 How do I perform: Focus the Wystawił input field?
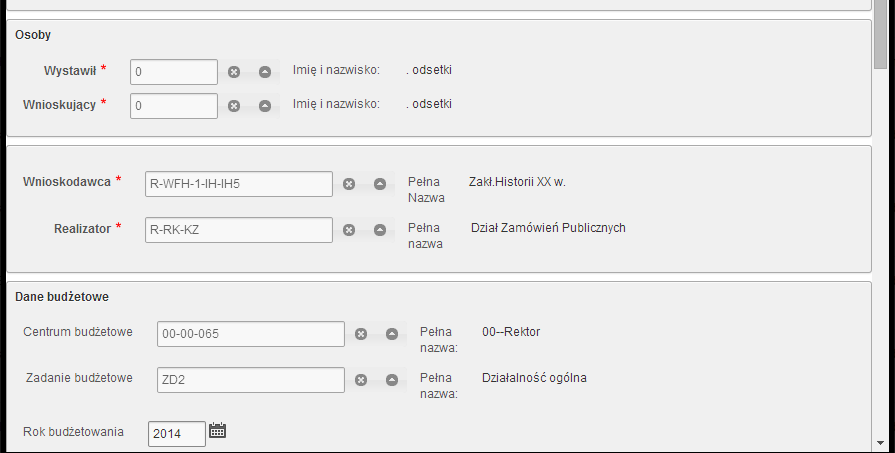(x=174, y=72)
